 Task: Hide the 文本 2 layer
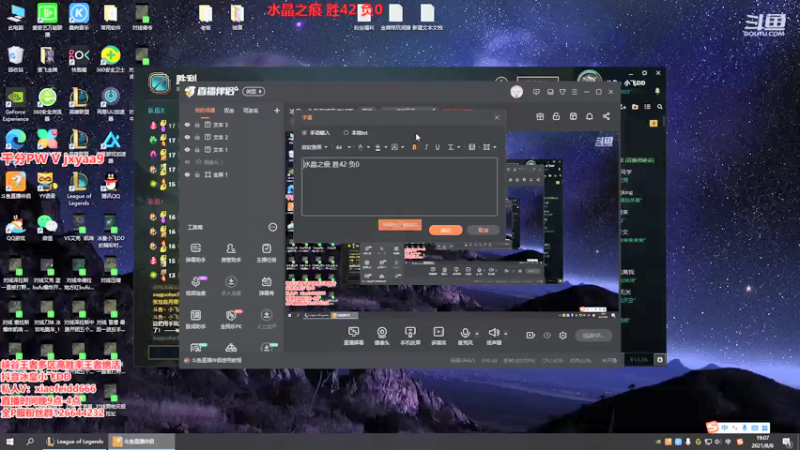[187, 137]
